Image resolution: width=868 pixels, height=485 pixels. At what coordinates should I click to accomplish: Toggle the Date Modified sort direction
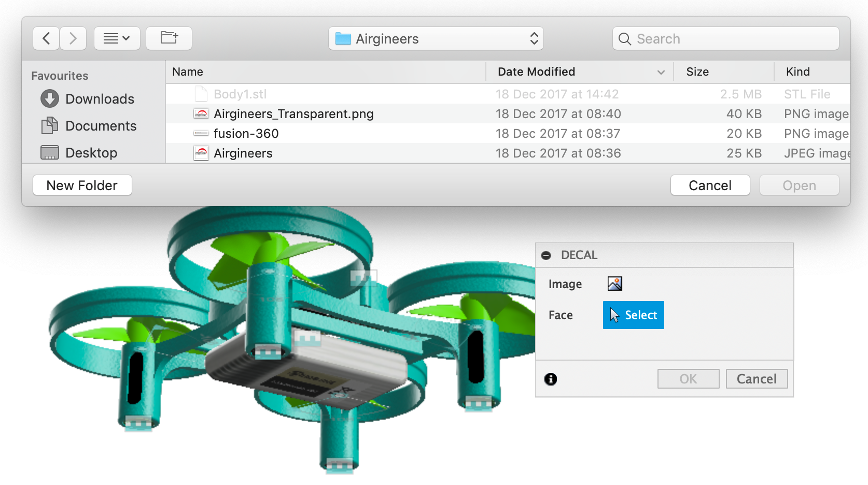coord(661,72)
